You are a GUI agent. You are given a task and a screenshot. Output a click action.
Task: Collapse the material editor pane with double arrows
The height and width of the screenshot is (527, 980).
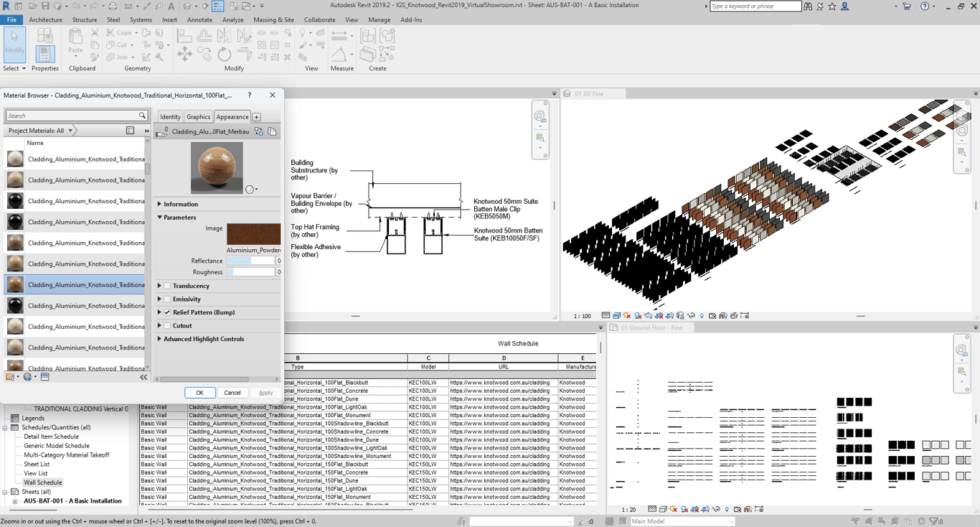[x=143, y=377]
